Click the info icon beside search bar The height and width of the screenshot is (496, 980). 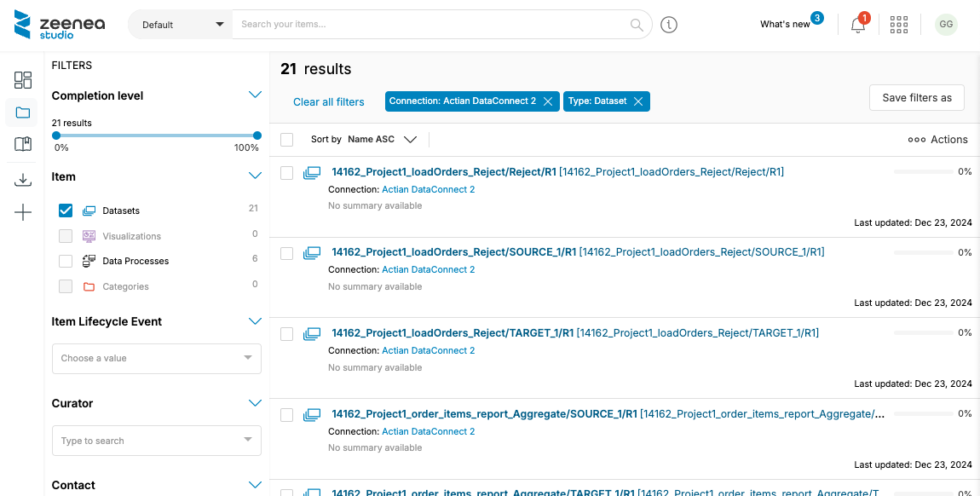[x=669, y=25]
